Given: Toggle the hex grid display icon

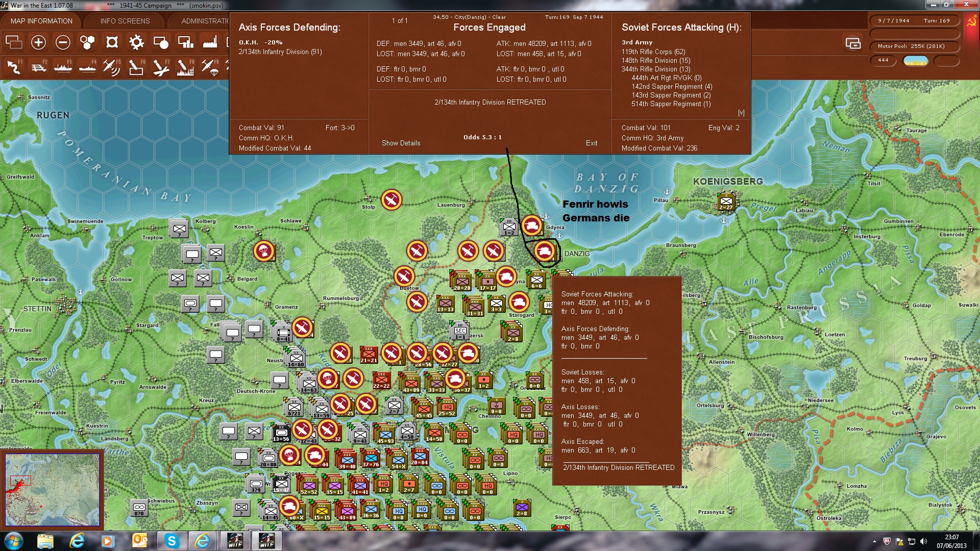Looking at the screenshot, I should [87, 42].
